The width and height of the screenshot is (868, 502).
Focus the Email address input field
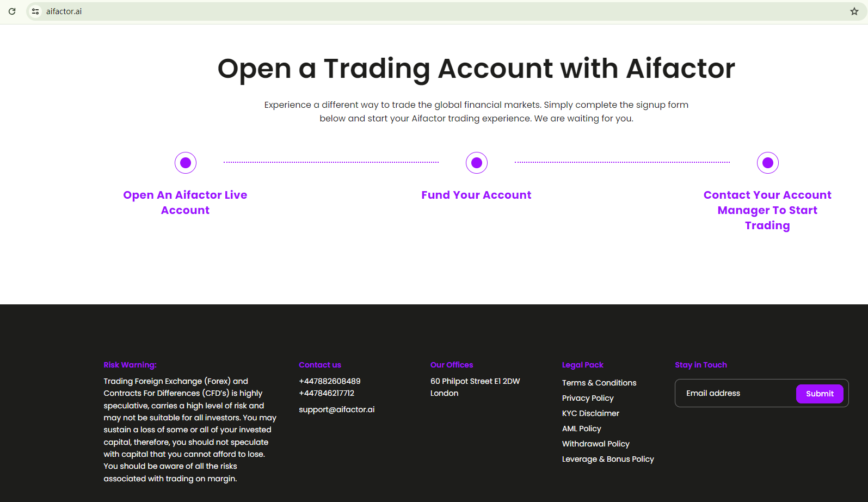[735, 393]
